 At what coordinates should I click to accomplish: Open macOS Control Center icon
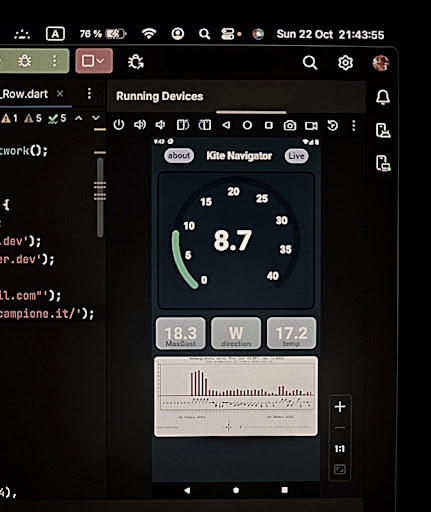[x=228, y=34]
